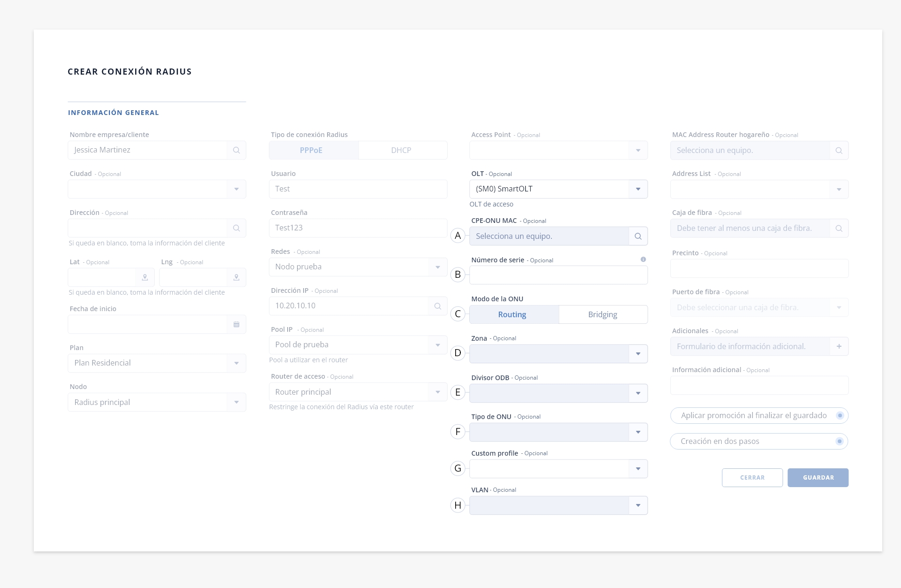The height and width of the screenshot is (588, 901).
Task: Select Bridging ONU mode
Action: click(603, 314)
